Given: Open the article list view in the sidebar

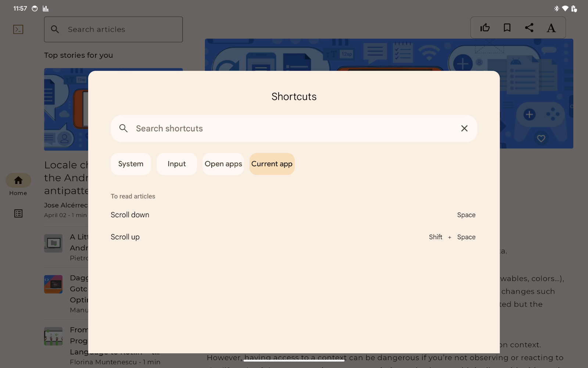Looking at the screenshot, I should pyautogui.click(x=18, y=213).
